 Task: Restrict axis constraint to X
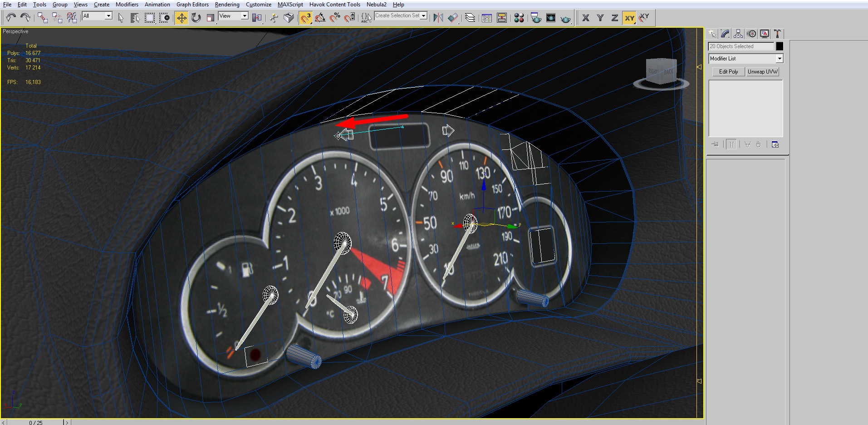(x=586, y=18)
